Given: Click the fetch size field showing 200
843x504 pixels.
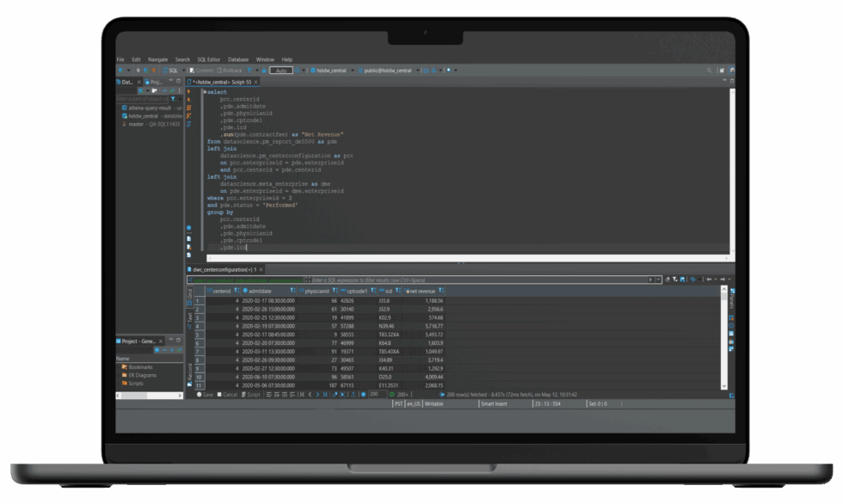Looking at the screenshot, I should point(377,395).
